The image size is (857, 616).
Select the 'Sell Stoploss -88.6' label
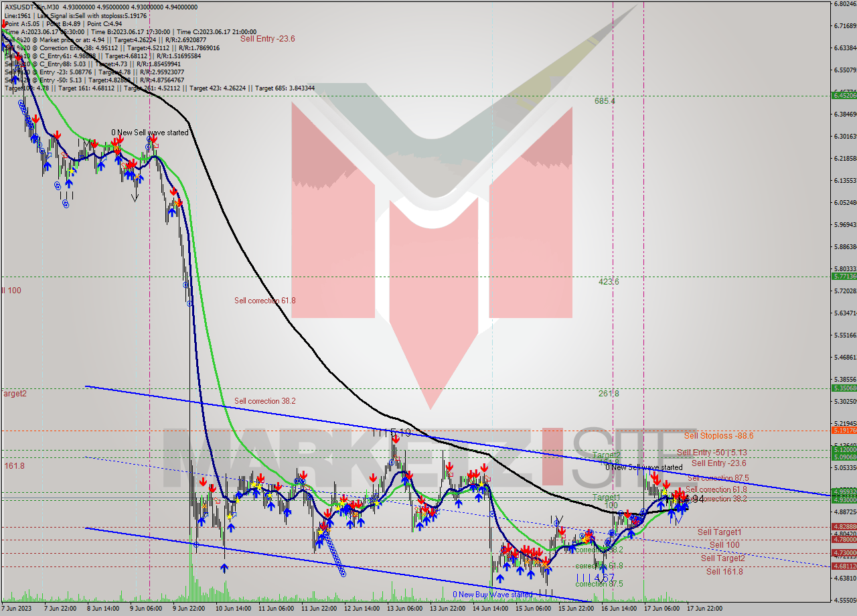point(718,436)
